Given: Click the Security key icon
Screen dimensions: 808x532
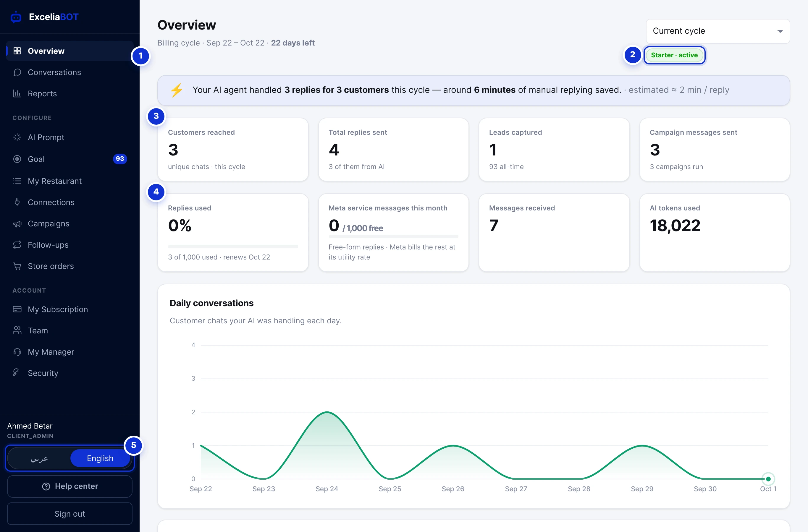Looking at the screenshot, I should pos(16,372).
